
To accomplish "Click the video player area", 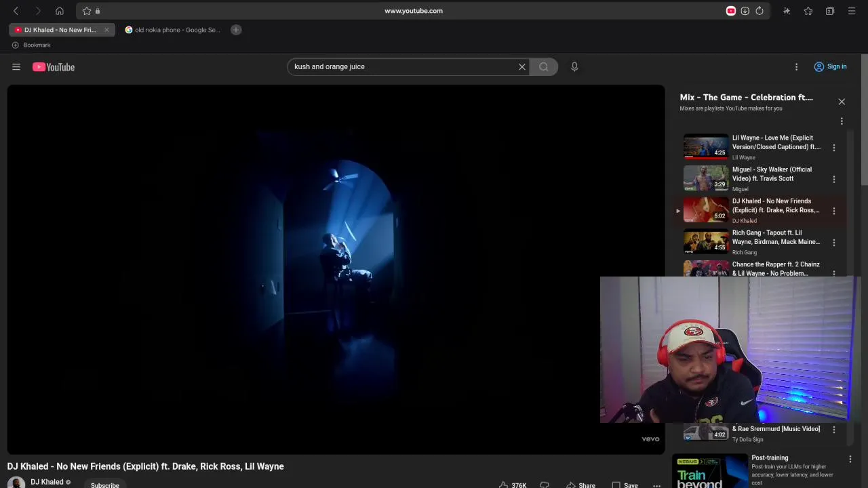I will [336, 269].
